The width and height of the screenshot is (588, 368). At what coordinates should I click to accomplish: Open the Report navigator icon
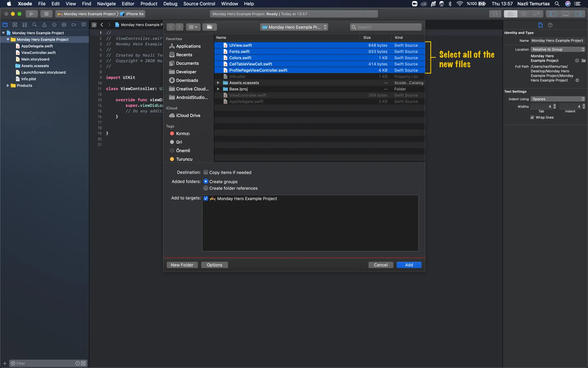click(84, 25)
